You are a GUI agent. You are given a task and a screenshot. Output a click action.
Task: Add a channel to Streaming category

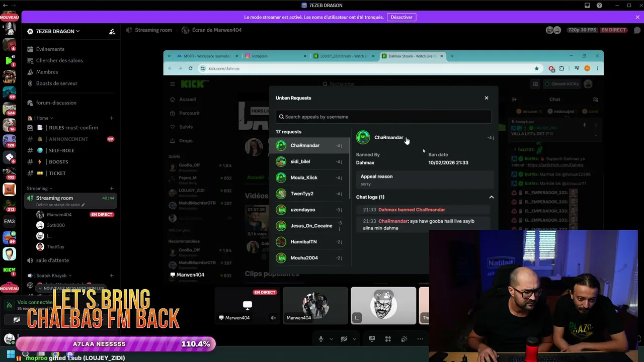coord(112,189)
